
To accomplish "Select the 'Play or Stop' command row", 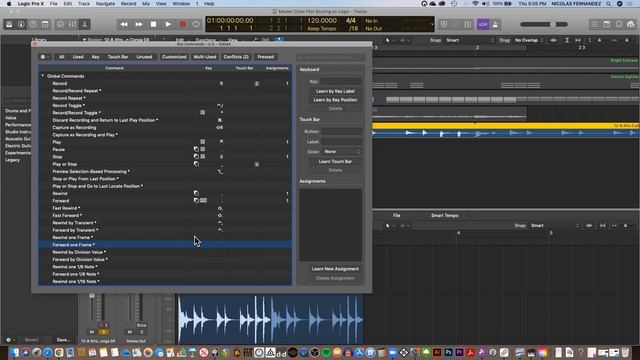I will pyautogui.click(x=165, y=164).
